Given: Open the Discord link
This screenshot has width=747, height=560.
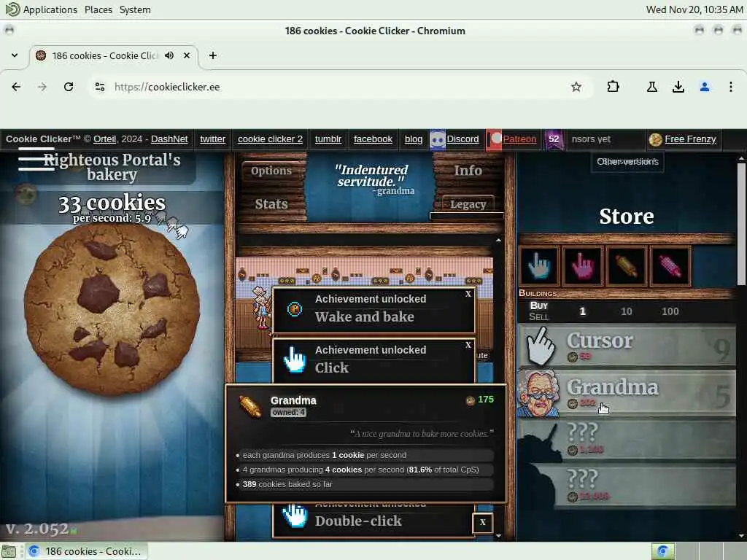Looking at the screenshot, I should tap(462, 139).
